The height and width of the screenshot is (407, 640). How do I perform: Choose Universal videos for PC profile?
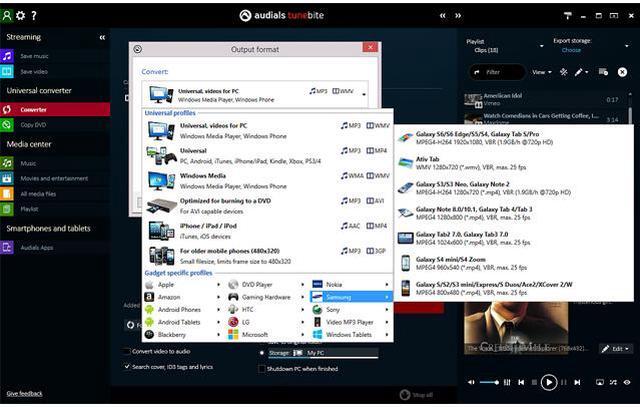268,131
